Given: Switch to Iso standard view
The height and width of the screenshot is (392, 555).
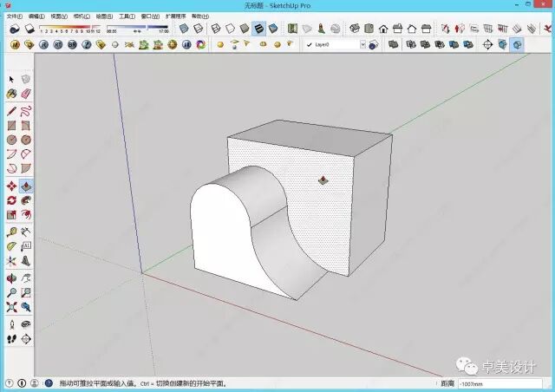Looking at the screenshot, I should [x=355, y=29].
